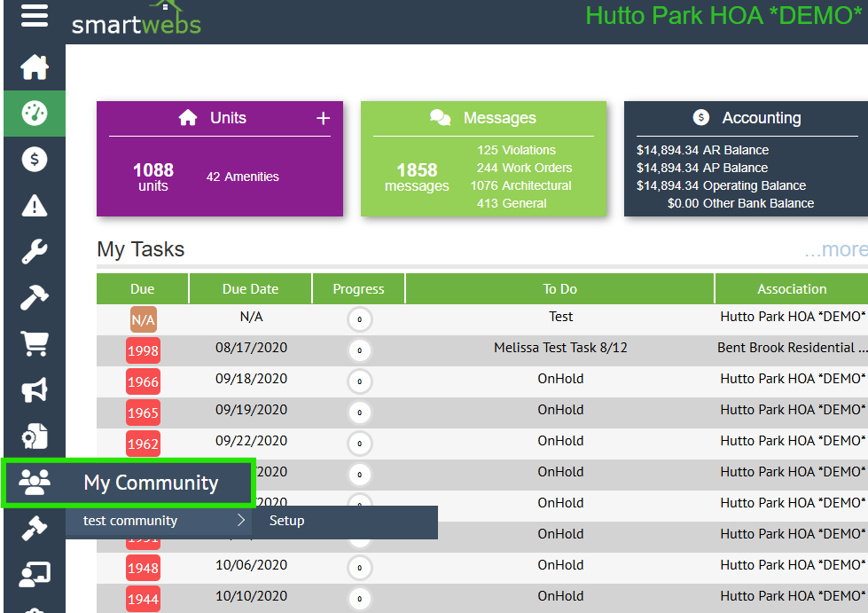Open the hamburger menu at top left
Viewport: 868px width, 613px height.
[x=35, y=17]
